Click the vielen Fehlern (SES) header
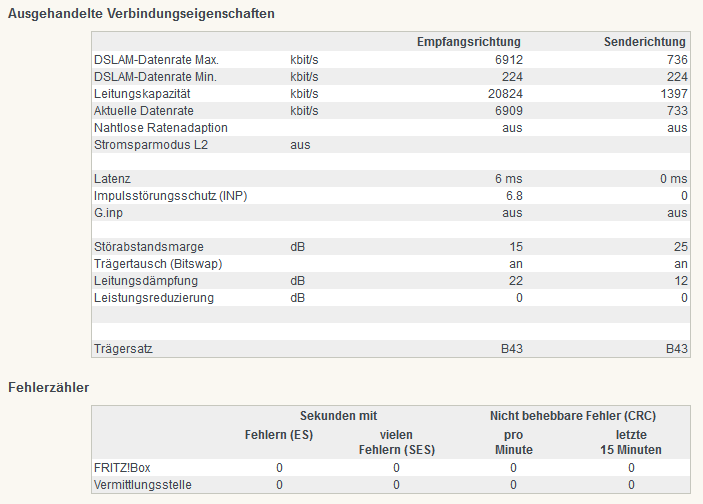 [397, 443]
